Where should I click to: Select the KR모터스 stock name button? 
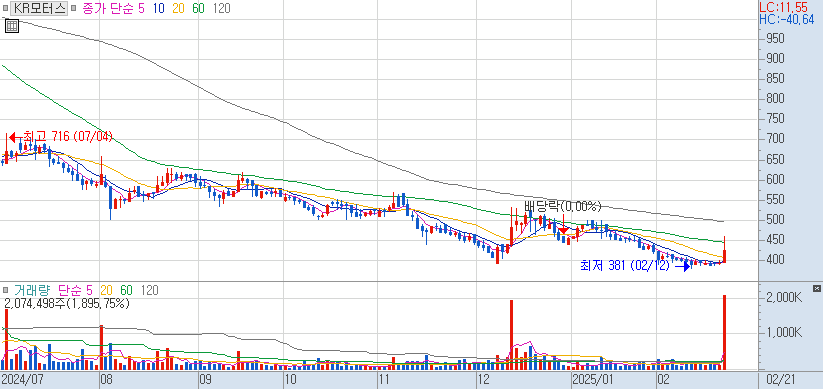tap(40, 8)
